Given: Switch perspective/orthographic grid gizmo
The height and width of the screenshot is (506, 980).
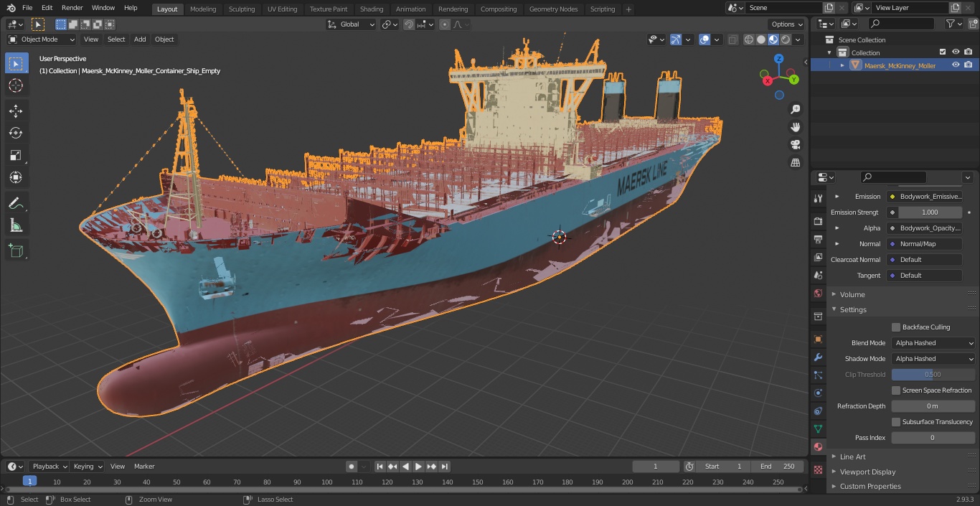Looking at the screenshot, I should point(795,163).
